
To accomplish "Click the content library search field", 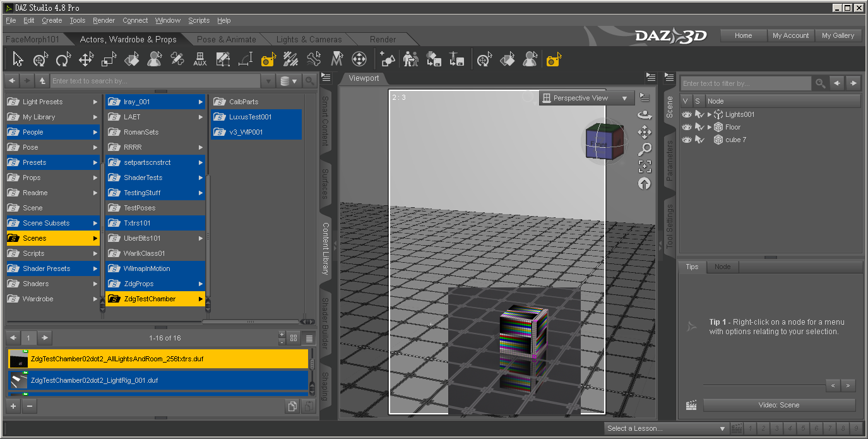I will [x=155, y=81].
